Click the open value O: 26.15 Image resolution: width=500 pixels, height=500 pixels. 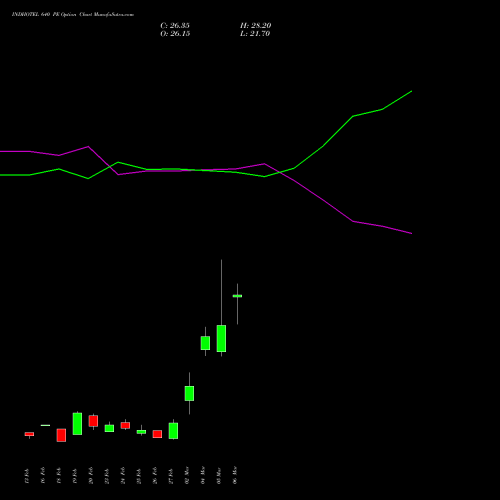175,34
